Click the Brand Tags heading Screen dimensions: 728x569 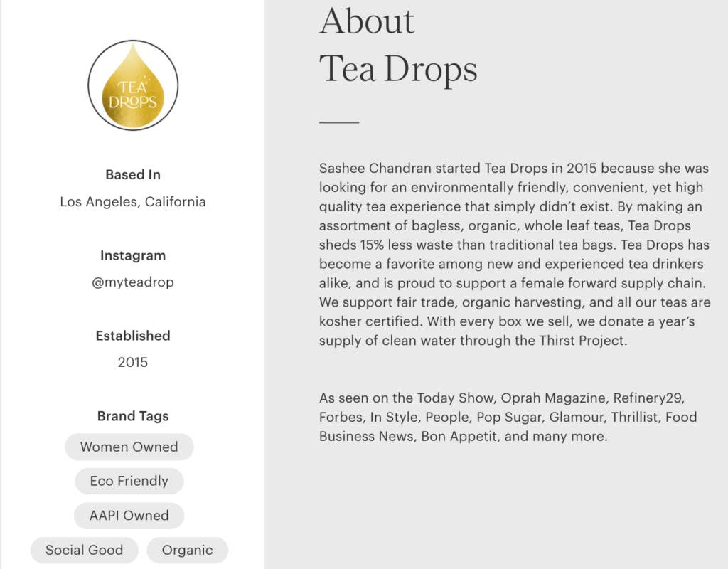point(133,416)
